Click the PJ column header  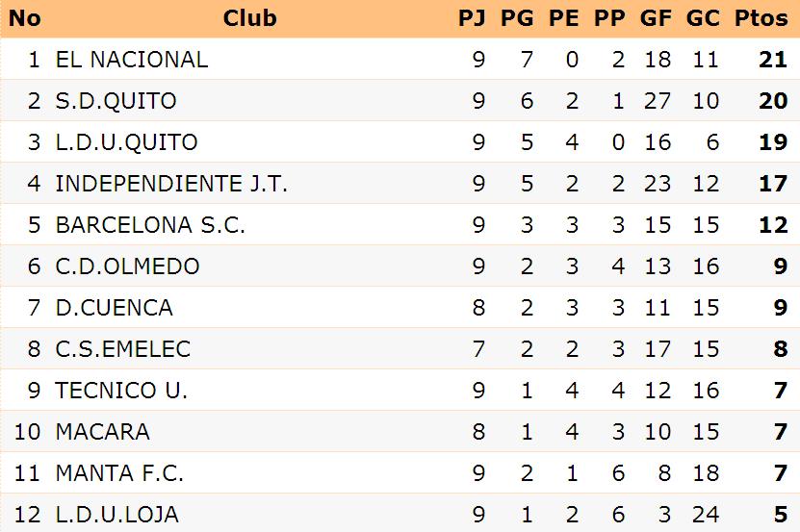point(472,18)
